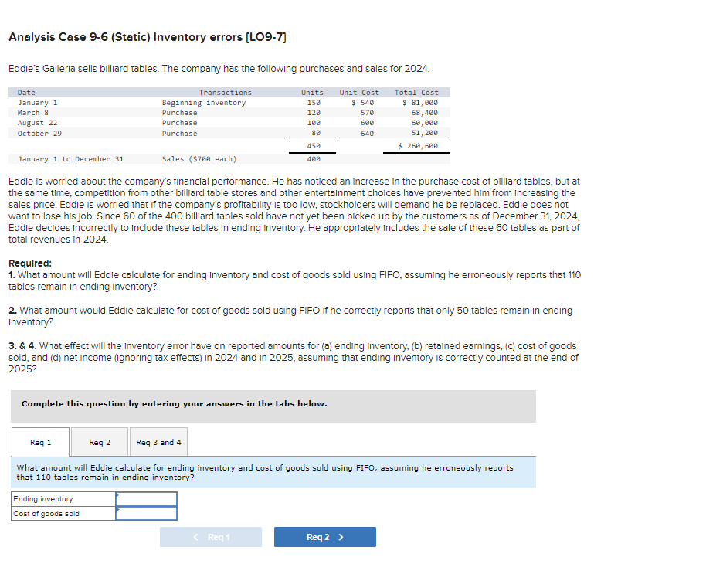
Task: Click the 'Units' column header
Action: (x=313, y=92)
